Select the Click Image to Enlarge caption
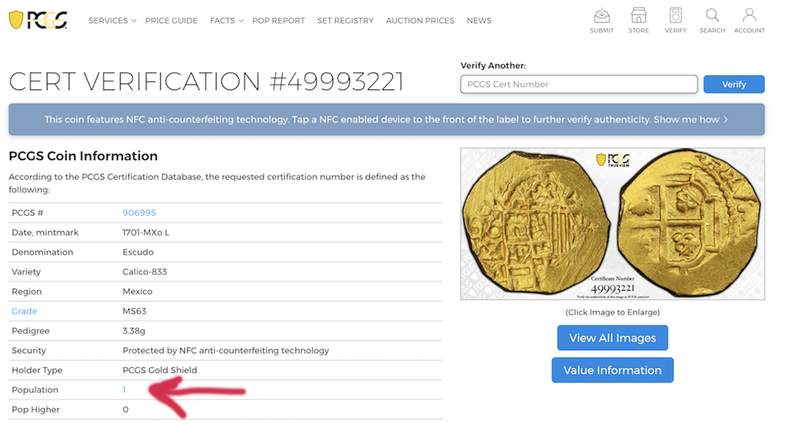The width and height of the screenshot is (800, 434). [x=612, y=312]
